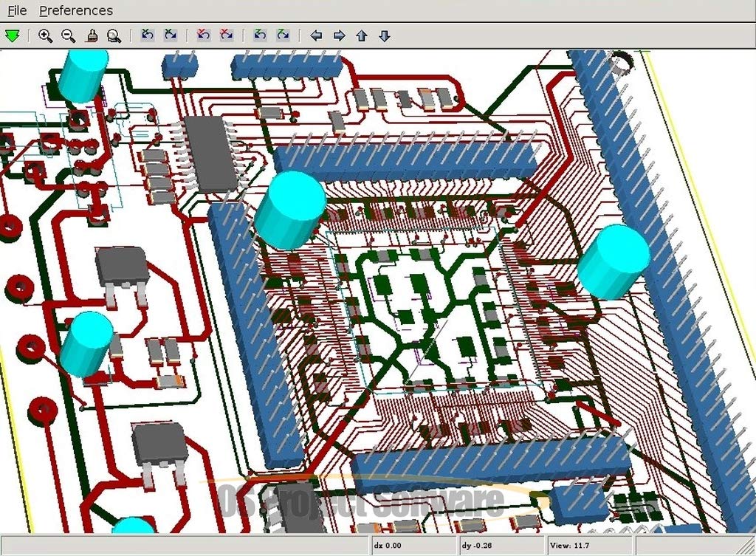The width and height of the screenshot is (756, 556).
Task: Click the View: 11.7 status field
Action: tap(589, 546)
